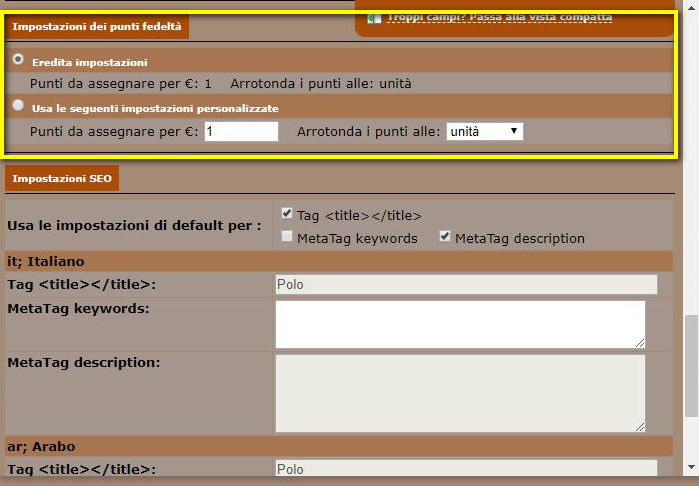Click the Italiano Tag title field containing 'Polo'
Viewport: 699px width, 486px height.
(x=466, y=284)
